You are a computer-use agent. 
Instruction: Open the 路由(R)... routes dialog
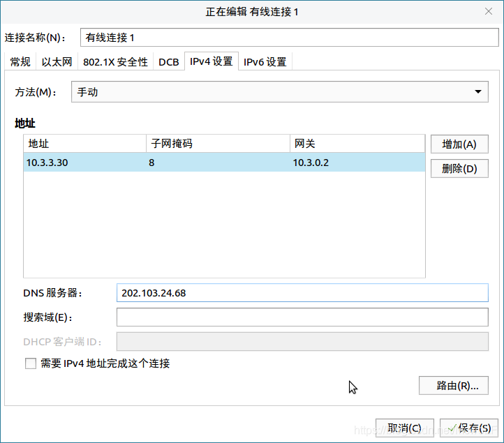coord(454,385)
